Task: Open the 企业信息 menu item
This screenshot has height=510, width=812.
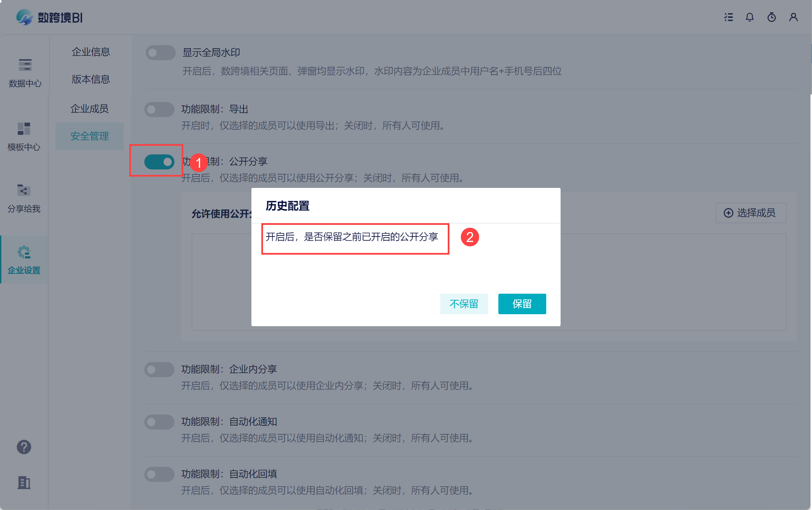Action: coord(91,52)
